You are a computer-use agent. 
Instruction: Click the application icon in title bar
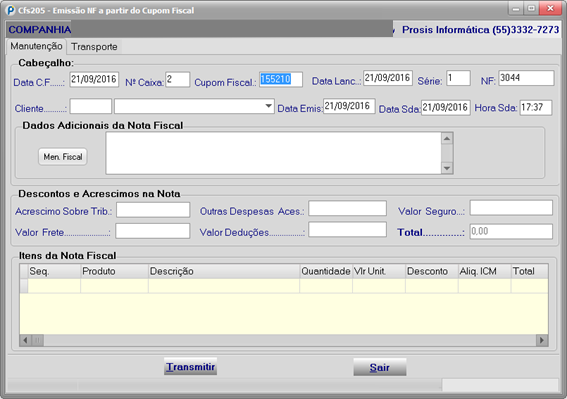(x=11, y=10)
